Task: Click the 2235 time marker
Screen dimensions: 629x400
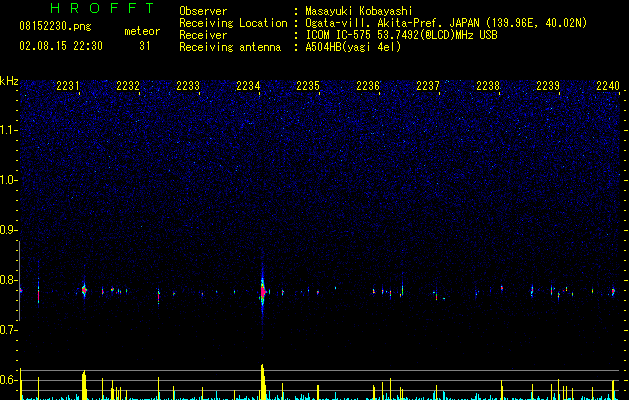Action: coord(308,86)
